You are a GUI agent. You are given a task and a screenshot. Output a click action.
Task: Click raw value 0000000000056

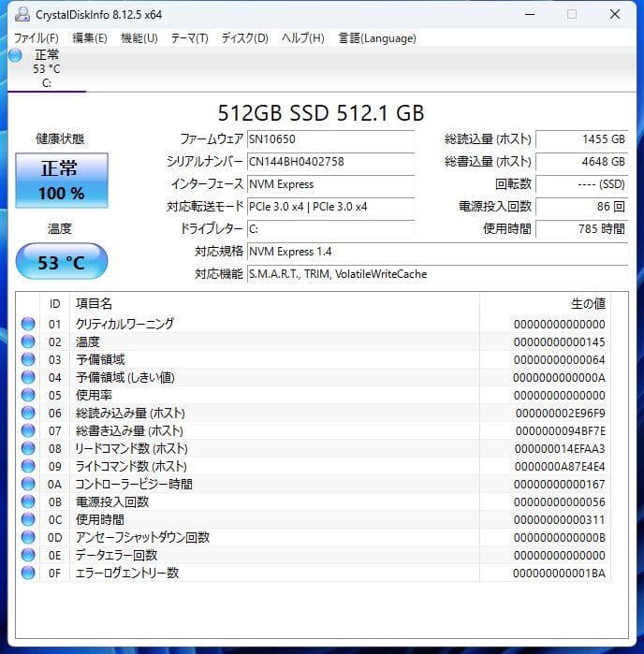[x=559, y=502]
